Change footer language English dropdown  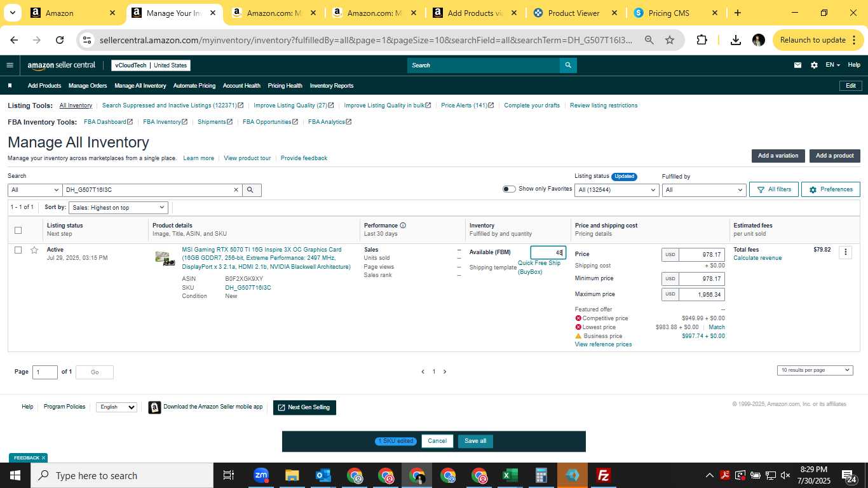[116, 407]
